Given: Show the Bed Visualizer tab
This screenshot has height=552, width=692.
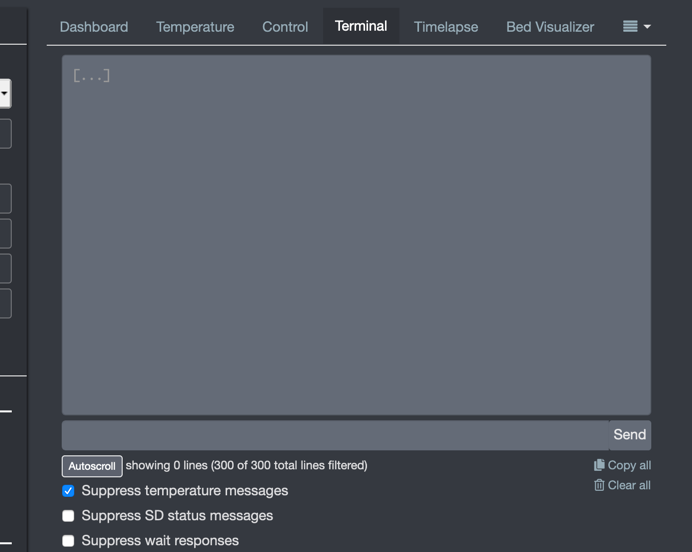Looking at the screenshot, I should pyautogui.click(x=550, y=27).
